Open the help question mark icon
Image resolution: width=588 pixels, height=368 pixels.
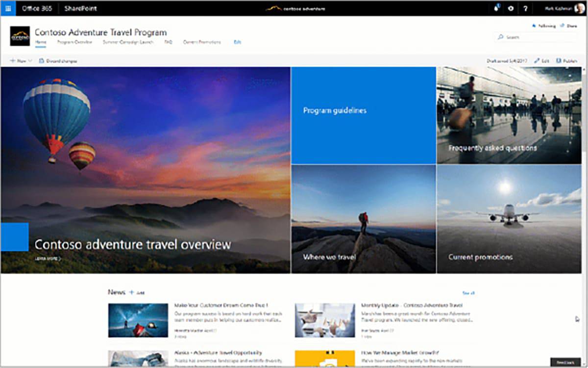pyautogui.click(x=525, y=8)
